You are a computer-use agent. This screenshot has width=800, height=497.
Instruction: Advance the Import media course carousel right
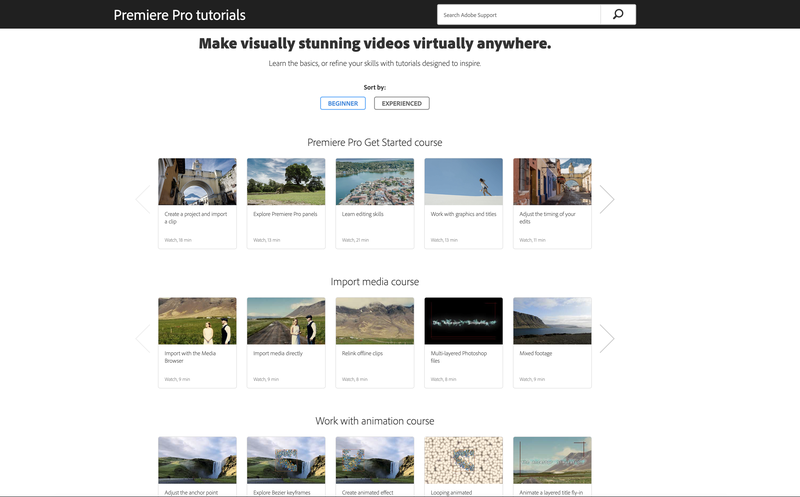click(x=607, y=338)
